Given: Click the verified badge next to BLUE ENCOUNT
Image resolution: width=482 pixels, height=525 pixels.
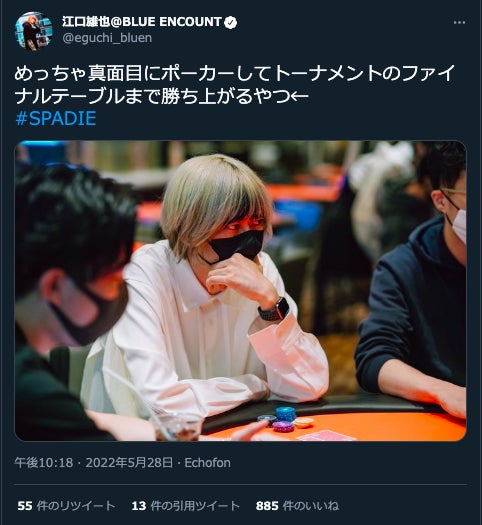Looking at the screenshot, I should [230, 22].
